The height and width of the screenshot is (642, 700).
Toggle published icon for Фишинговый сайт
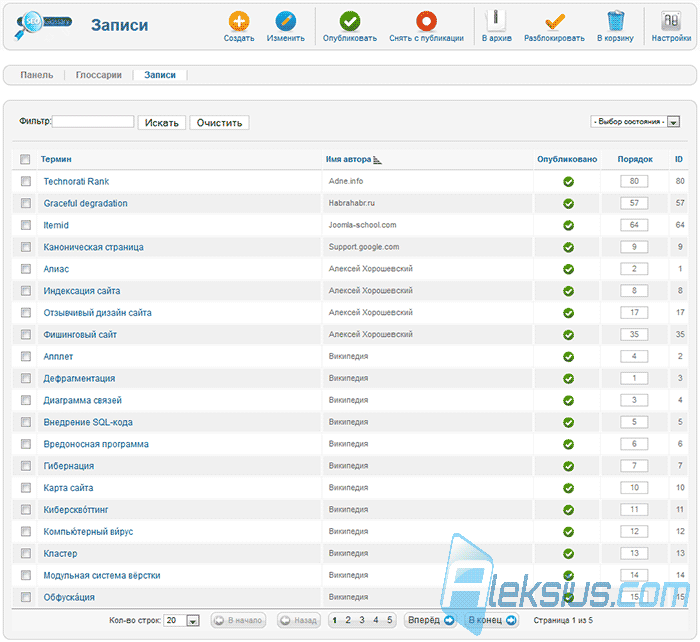[568, 335]
